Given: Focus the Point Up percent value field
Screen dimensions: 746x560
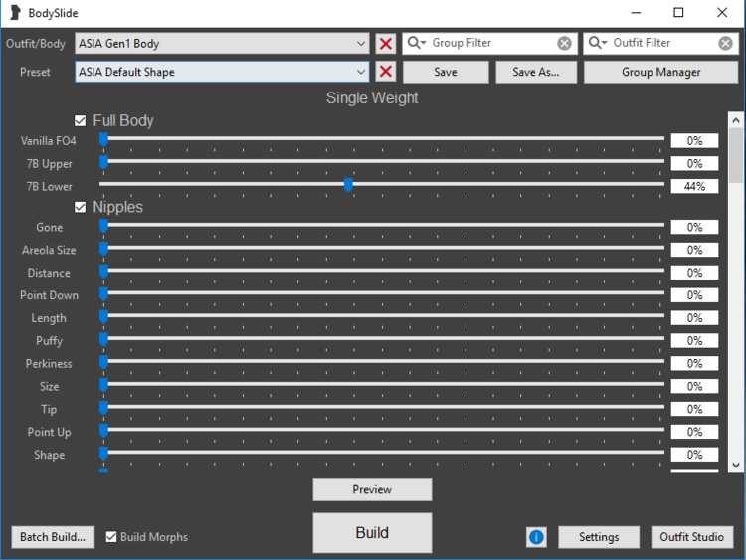Looking at the screenshot, I should pyautogui.click(x=694, y=432).
